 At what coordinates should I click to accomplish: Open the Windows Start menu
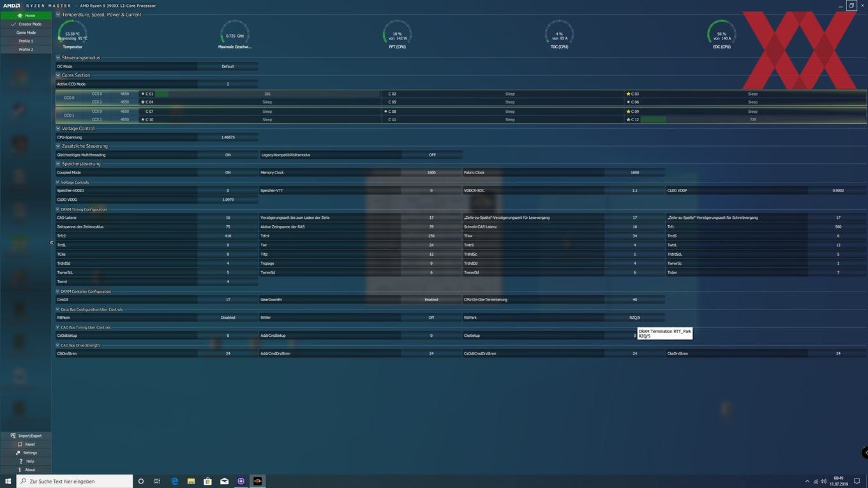pyautogui.click(x=8, y=481)
